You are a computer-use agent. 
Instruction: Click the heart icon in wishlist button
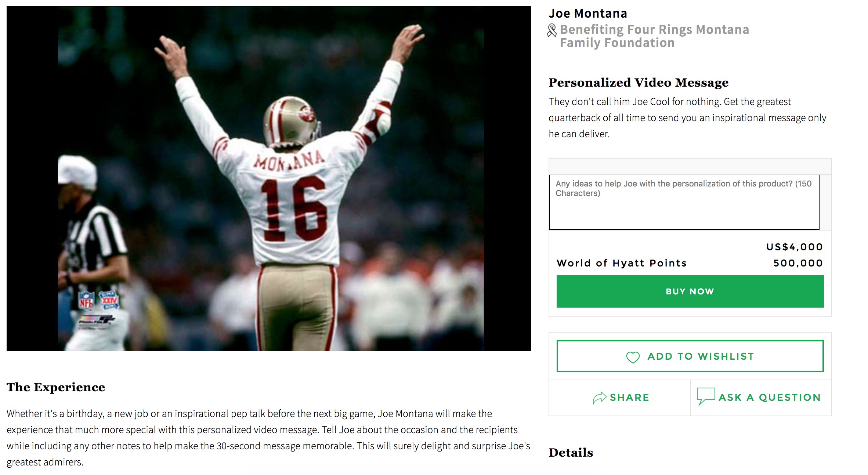(633, 357)
